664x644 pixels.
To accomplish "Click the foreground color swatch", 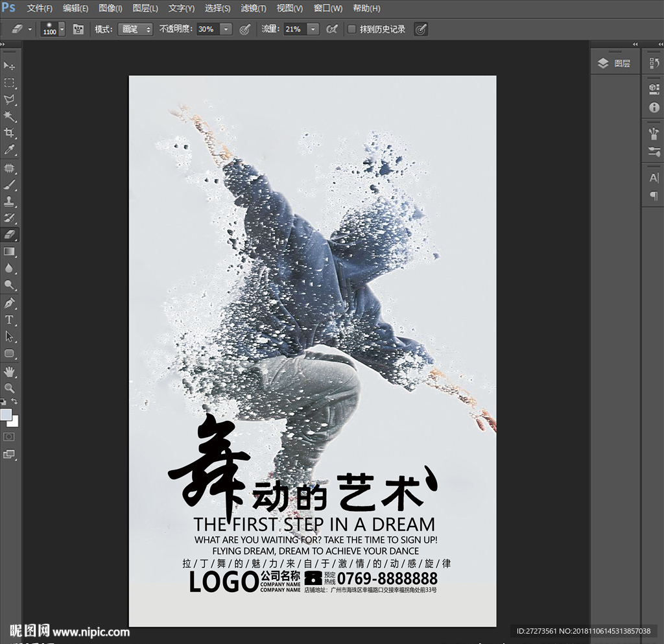I will [x=6, y=415].
